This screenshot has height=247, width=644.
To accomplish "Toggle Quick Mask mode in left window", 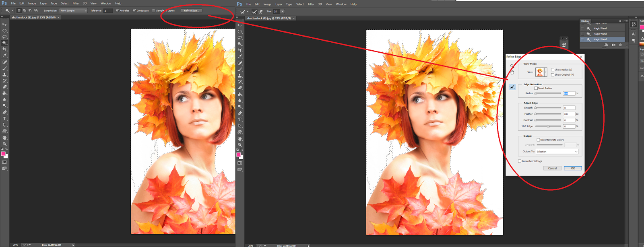I will [x=4, y=162].
